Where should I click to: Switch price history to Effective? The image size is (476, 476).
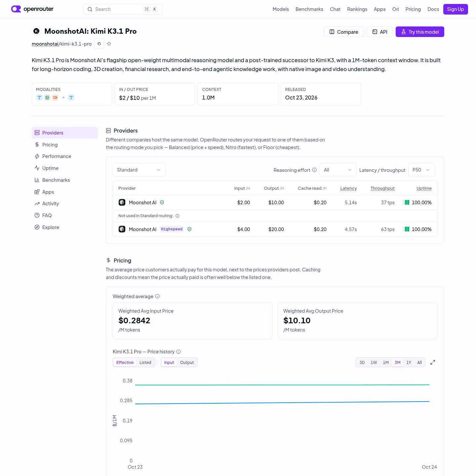[125, 362]
